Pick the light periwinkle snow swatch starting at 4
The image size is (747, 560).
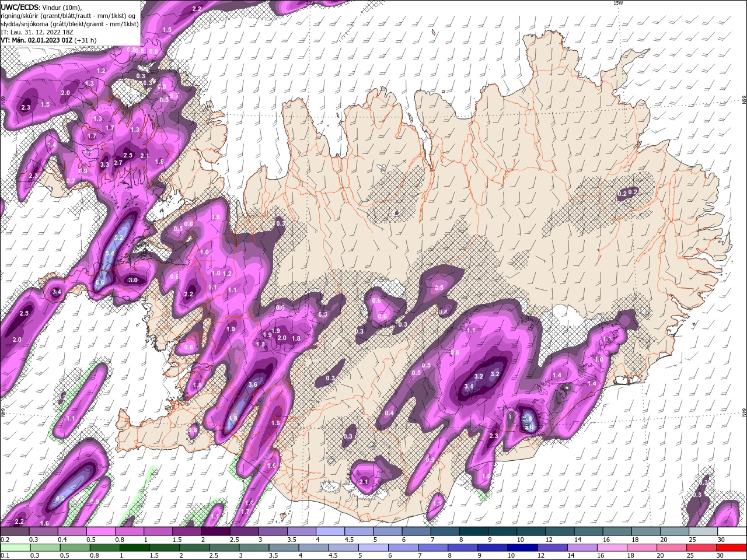tap(330, 531)
